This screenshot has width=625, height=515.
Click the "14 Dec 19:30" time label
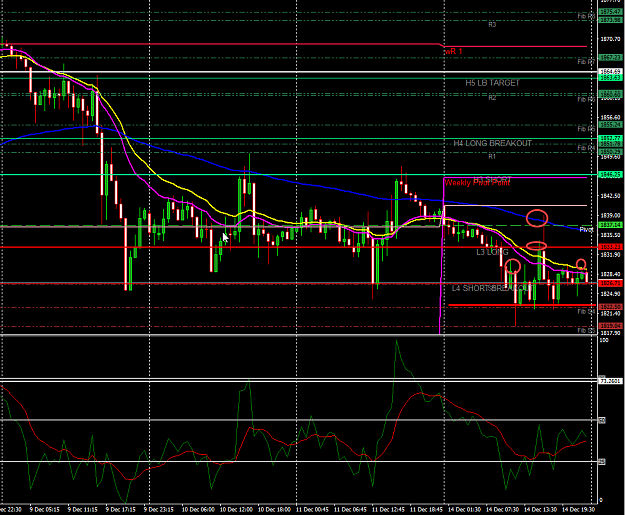(x=578, y=509)
